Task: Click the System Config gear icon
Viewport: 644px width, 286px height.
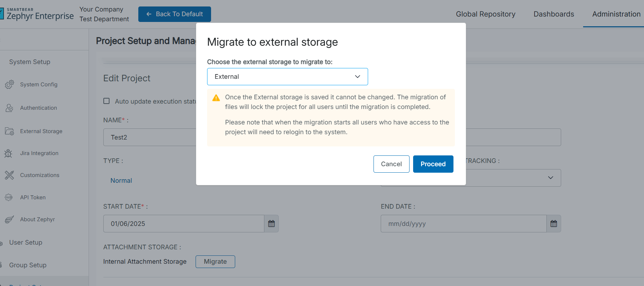Action: 9,85
